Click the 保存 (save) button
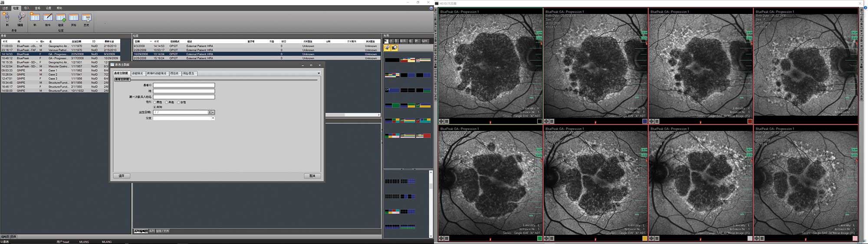Screen dimensions: 868x244 point(122,176)
